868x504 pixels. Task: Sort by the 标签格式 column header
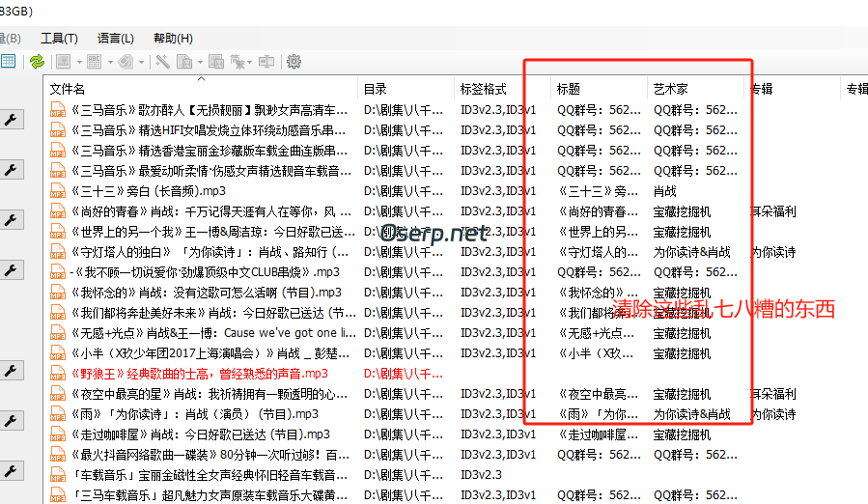(x=503, y=89)
